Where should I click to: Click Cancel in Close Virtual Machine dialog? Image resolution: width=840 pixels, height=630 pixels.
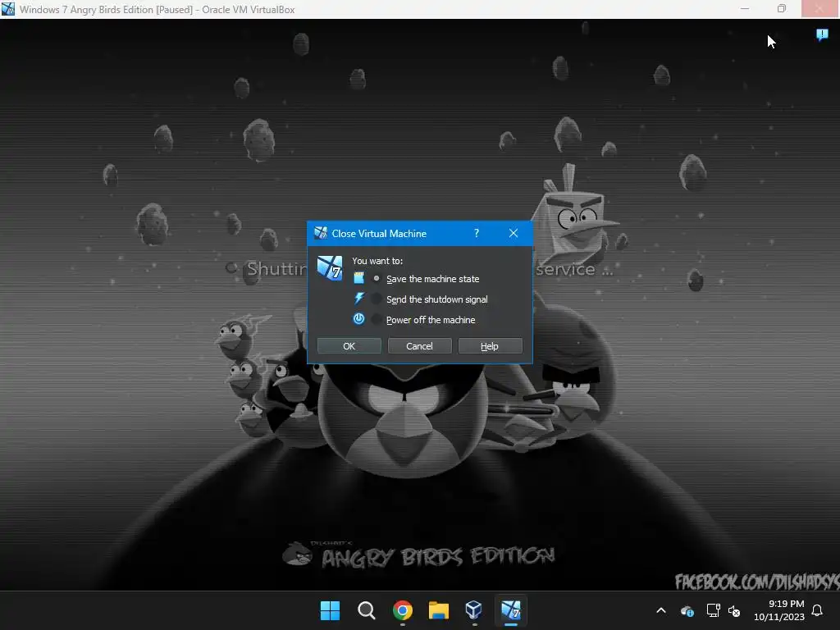coord(419,346)
